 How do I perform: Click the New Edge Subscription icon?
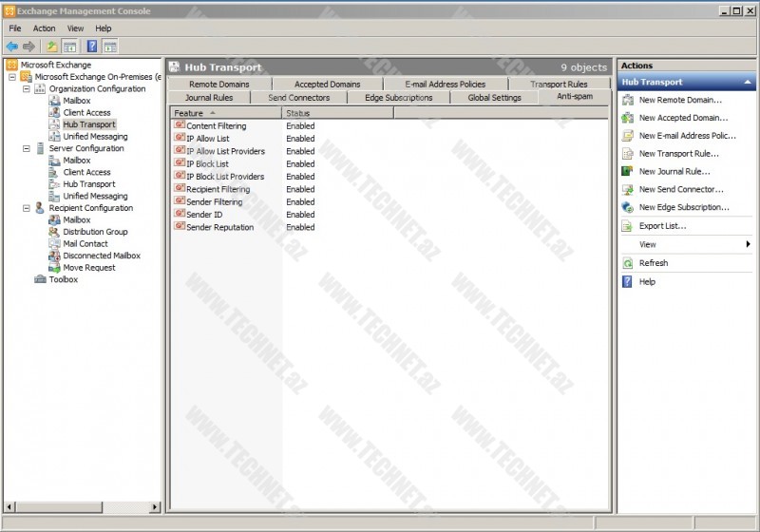click(627, 207)
